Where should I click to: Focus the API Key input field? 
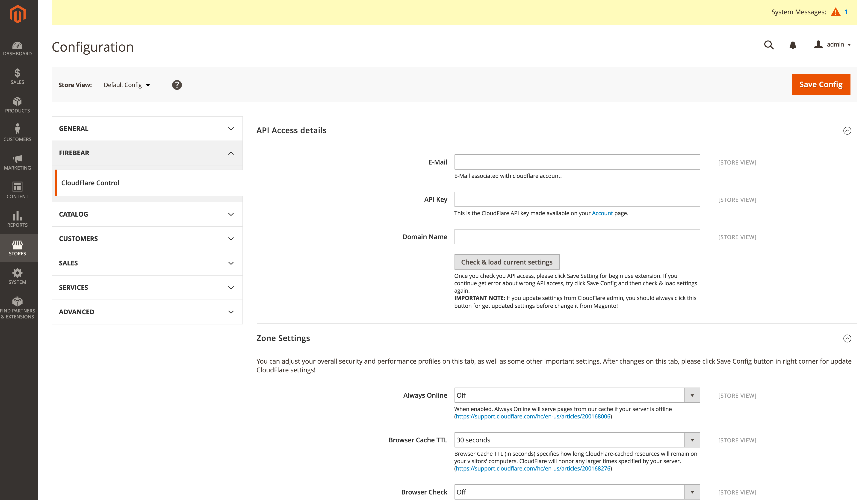[x=577, y=200]
